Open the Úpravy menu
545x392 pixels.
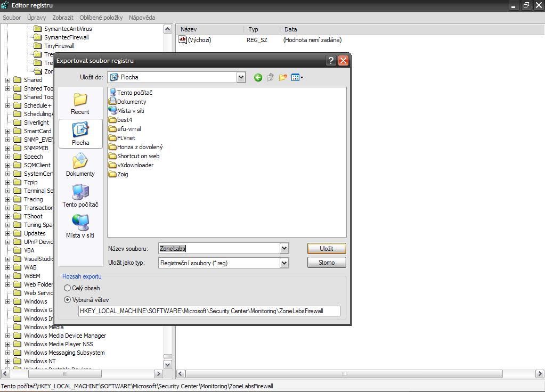point(37,18)
